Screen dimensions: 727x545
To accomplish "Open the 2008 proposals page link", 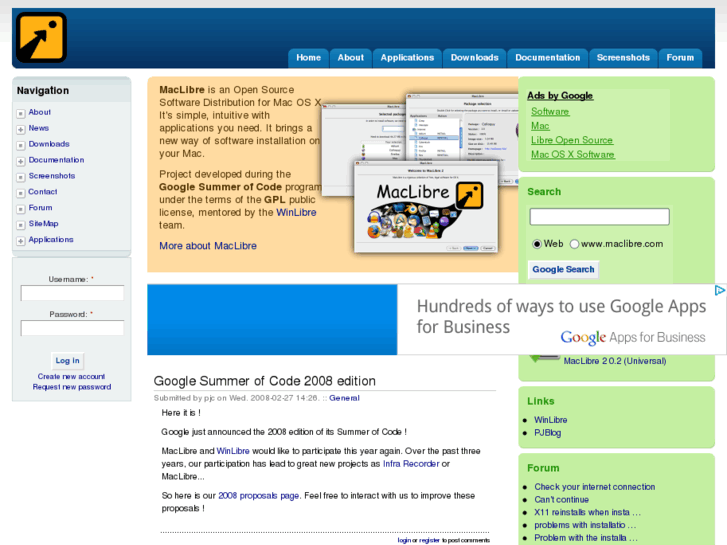I will [x=258, y=496].
